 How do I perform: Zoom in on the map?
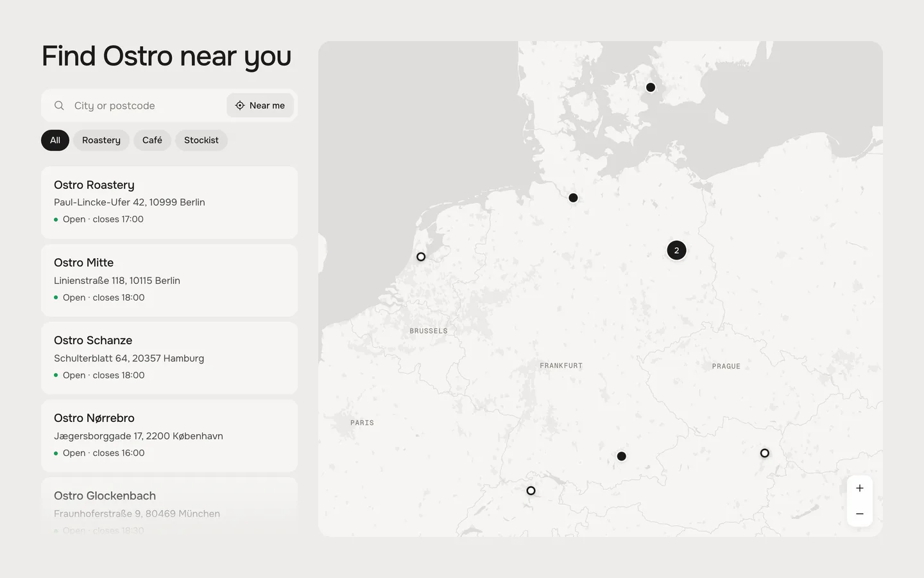click(860, 488)
